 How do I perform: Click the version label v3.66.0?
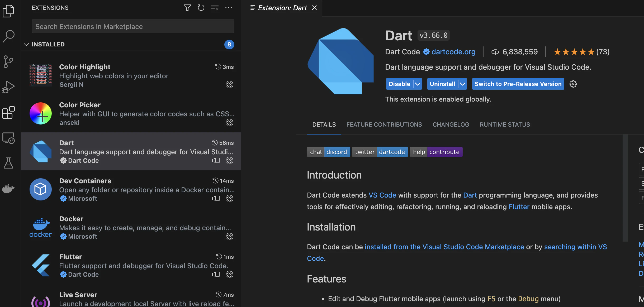point(434,35)
